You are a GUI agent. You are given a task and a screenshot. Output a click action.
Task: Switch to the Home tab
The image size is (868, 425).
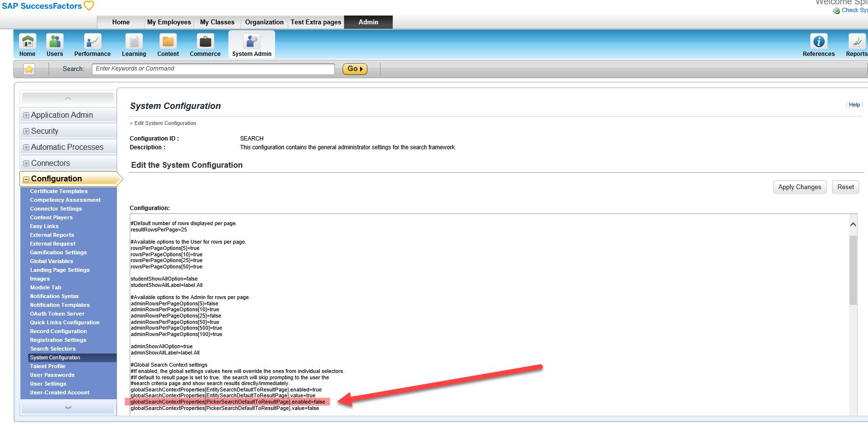tap(121, 22)
